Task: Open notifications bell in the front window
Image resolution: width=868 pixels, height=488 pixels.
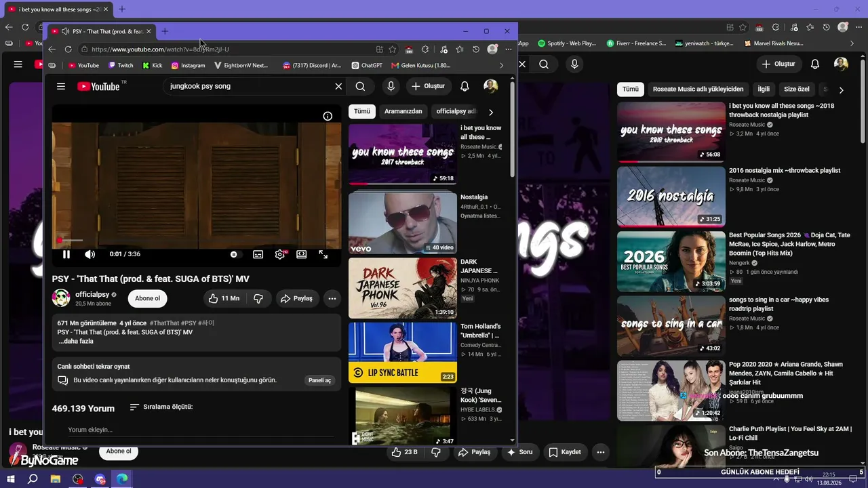Action: coord(465,86)
